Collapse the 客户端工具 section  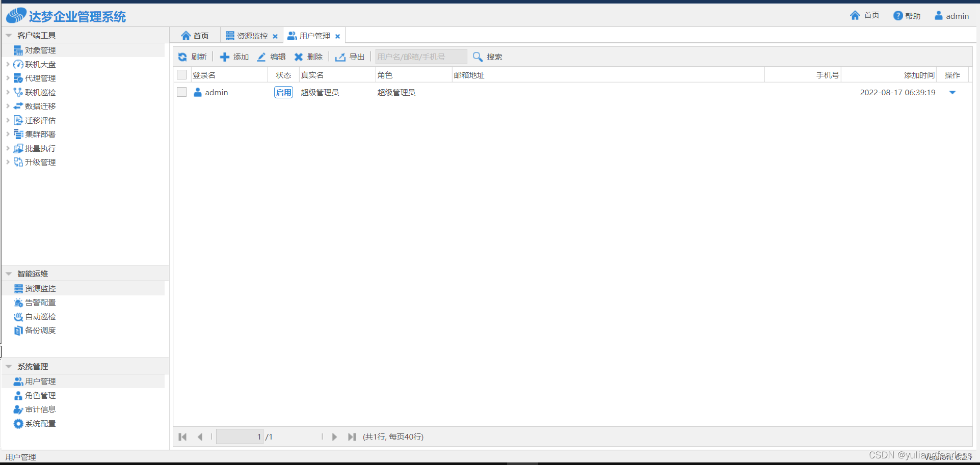9,35
